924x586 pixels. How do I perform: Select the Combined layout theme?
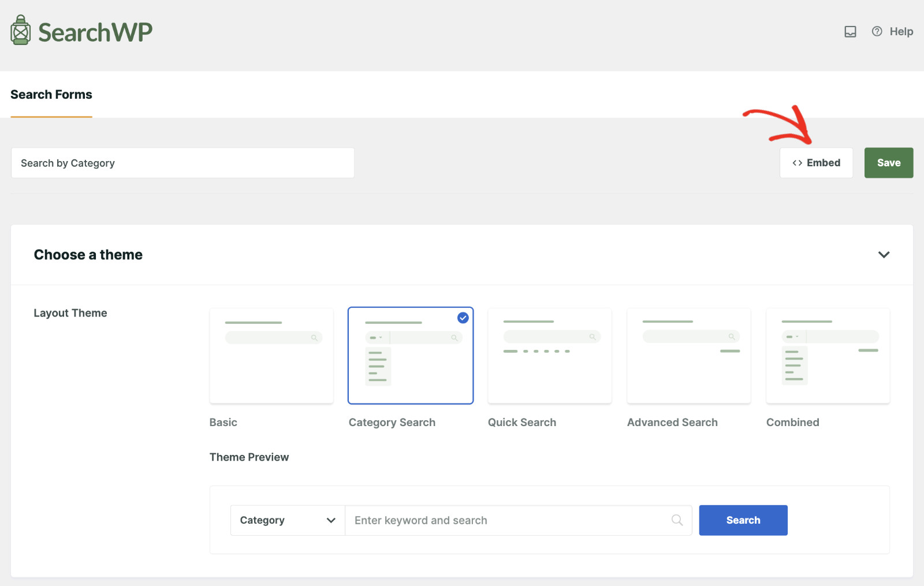tap(828, 356)
